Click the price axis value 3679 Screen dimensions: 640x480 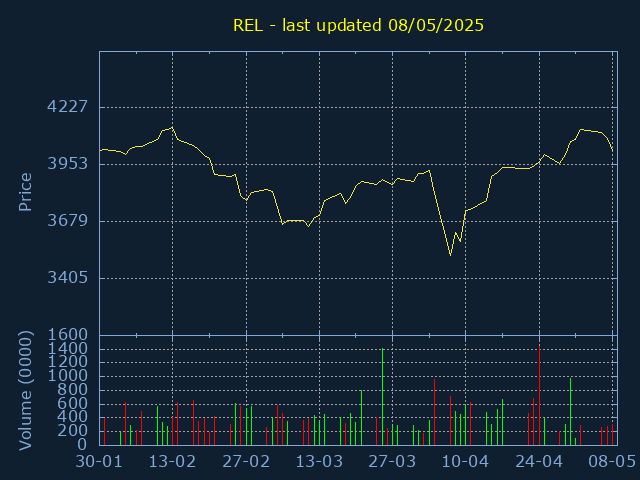[68, 221]
